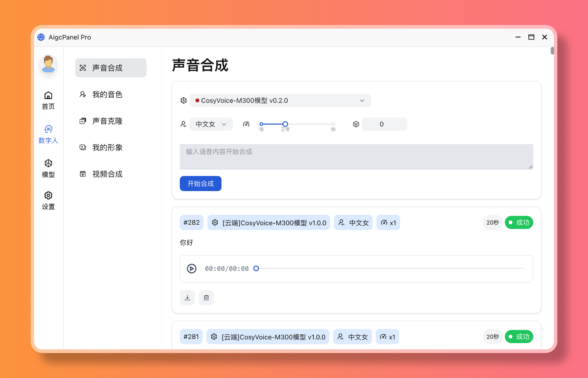Delete record #282 with trash icon
This screenshot has height=378, width=588.
point(206,298)
